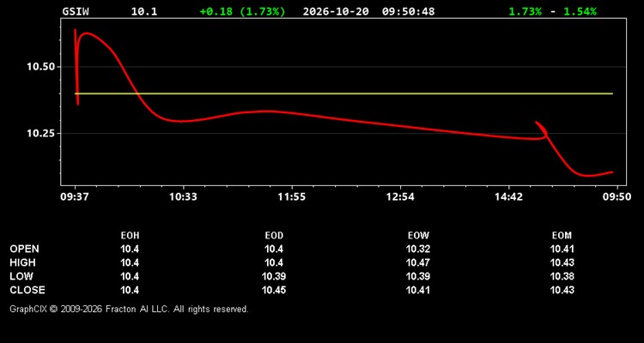Select the EOM OPEN value 10.41
Viewport: 644px width, 343px height.
[562, 249]
